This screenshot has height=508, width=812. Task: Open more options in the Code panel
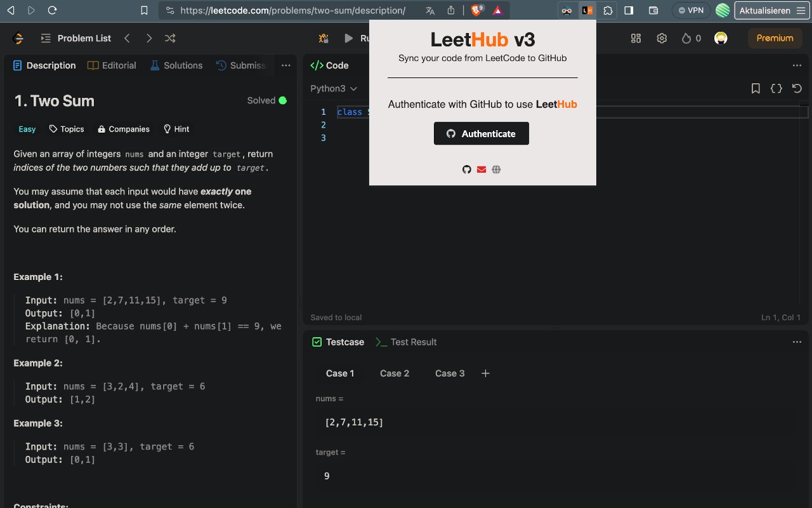coord(797,65)
